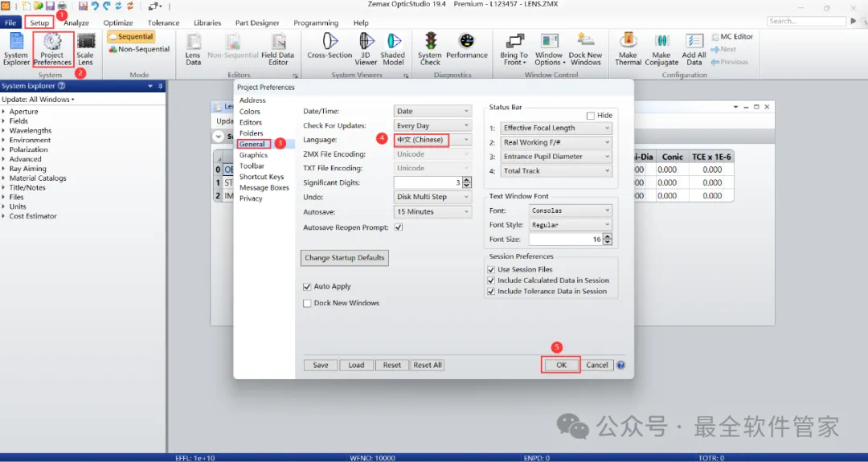Screen dimensions: 868x462
Task: Open the Shaded Model viewer
Action: pyautogui.click(x=393, y=49)
